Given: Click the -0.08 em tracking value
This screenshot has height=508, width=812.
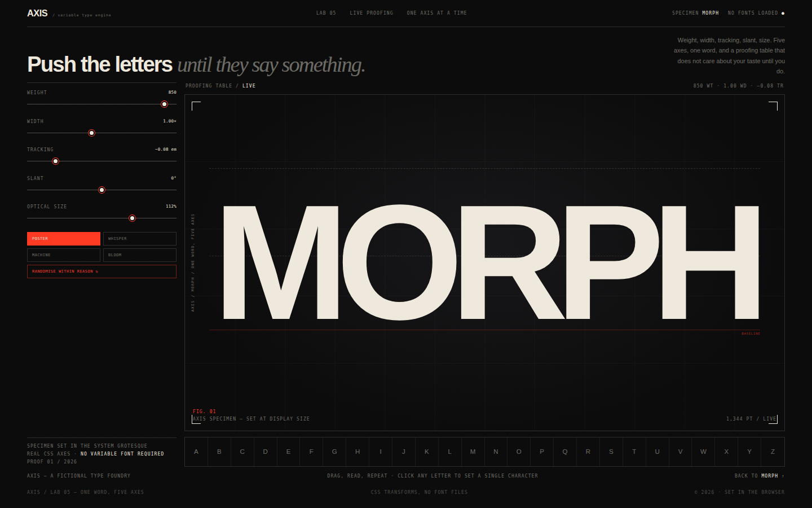Looking at the screenshot, I should (x=166, y=150).
